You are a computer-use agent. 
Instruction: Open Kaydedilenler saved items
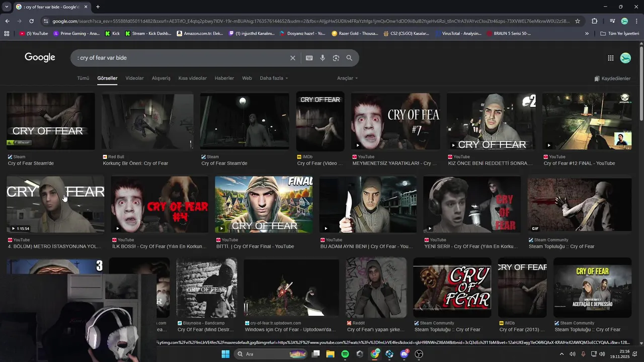(x=612, y=78)
